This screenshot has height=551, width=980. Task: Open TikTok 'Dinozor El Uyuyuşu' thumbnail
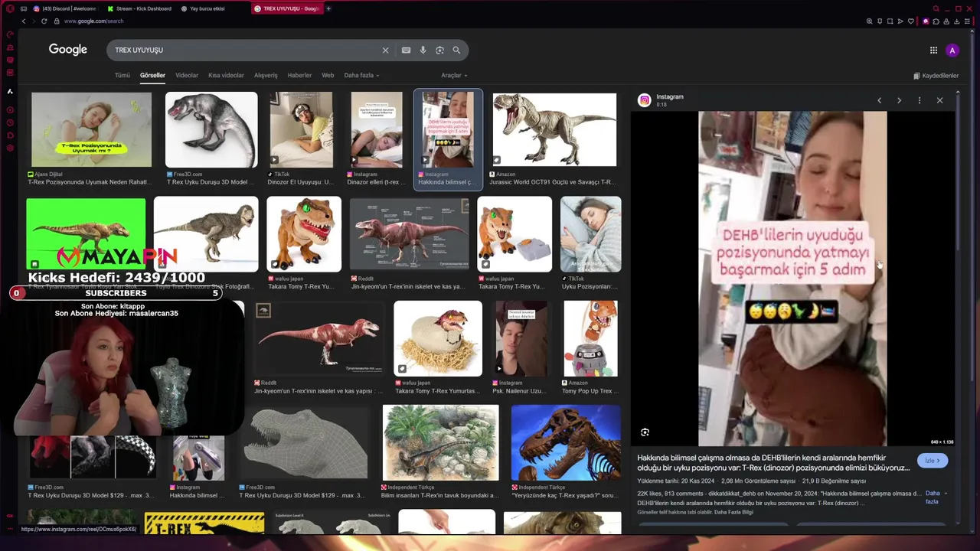point(302,130)
